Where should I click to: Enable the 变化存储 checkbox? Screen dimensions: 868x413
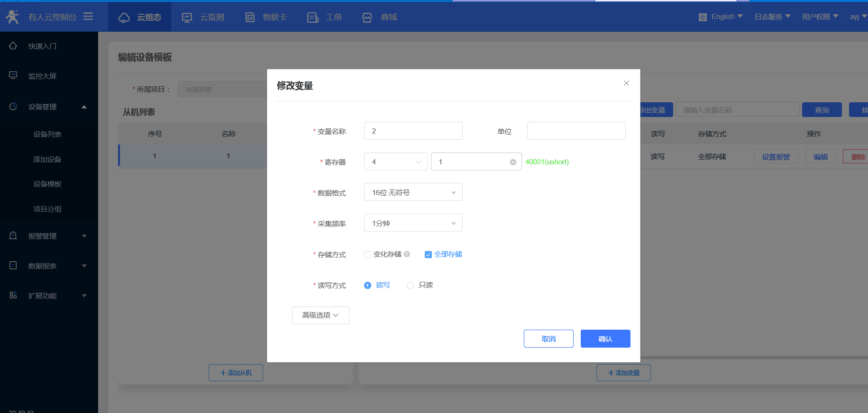pyautogui.click(x=367, y=254)
